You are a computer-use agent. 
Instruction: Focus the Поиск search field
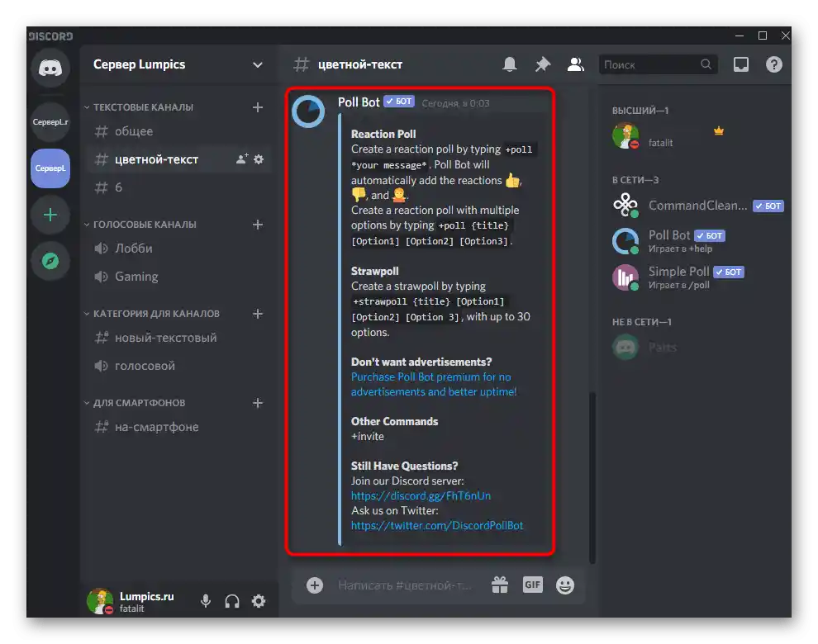(x=658, y=64)
